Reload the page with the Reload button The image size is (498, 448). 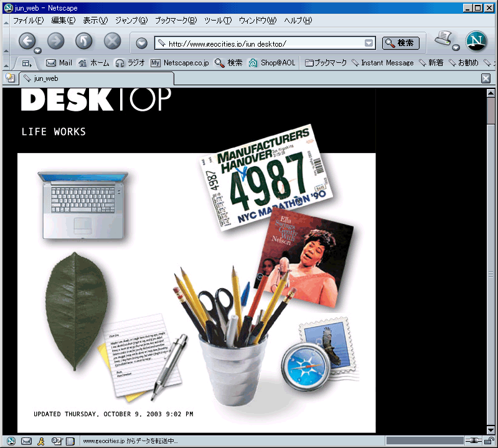click(x=84, y=41)
